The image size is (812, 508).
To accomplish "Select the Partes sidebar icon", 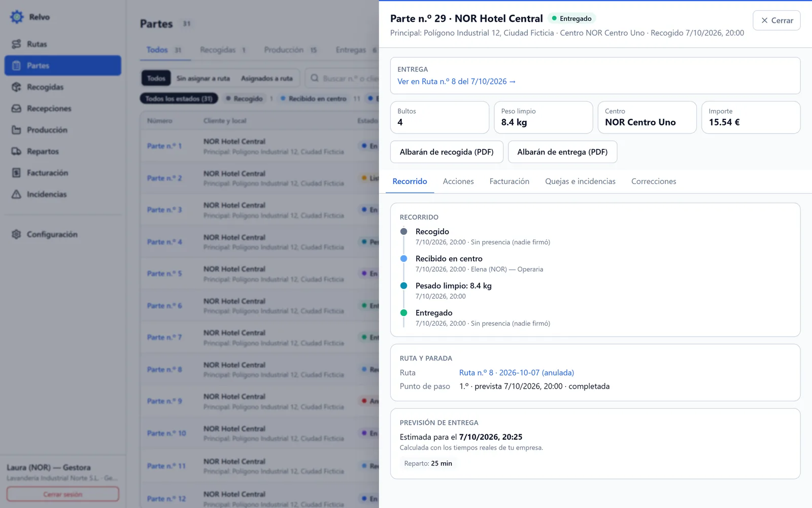I will coord(16,66).
